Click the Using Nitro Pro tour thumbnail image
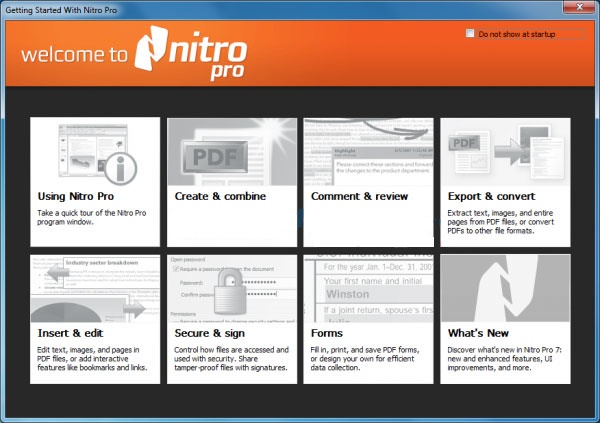The height and width of the screenshot is (423, 600). tap(97, 154)
